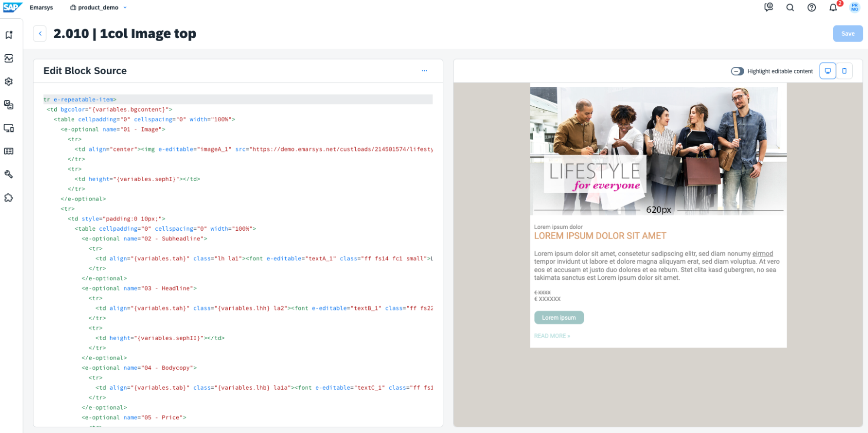Click the e-optional "03 - Headline" code line
868x433 pixels.
139,288
